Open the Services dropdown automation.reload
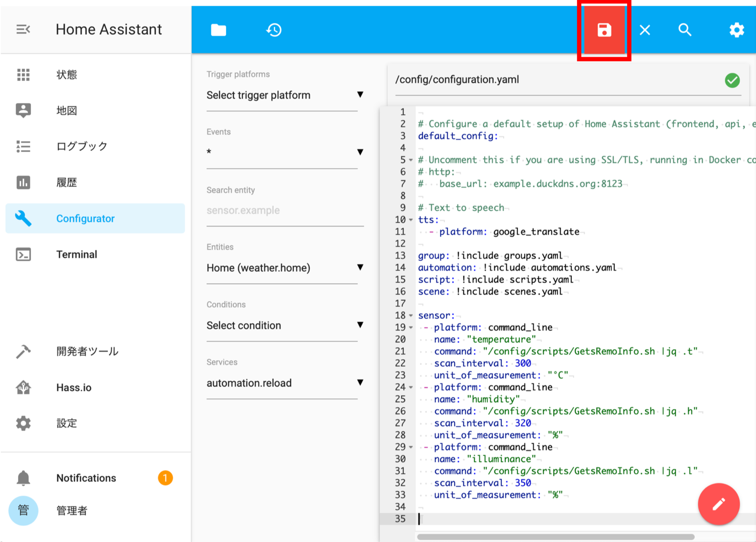 [285, 383]
